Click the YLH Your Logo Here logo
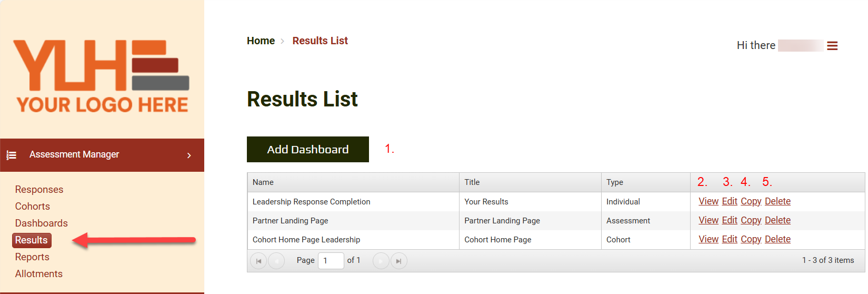Image resolution: width=868 pixels, height=294 pixels. click(x=102, y=76)
